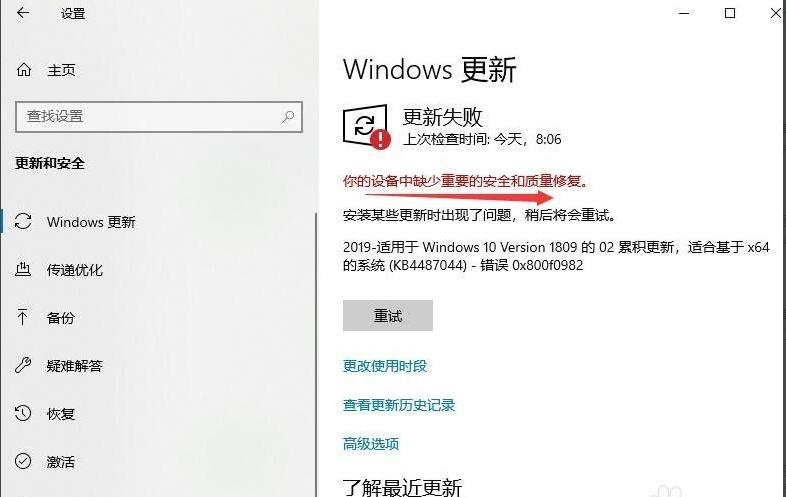Image resolution: width=786 pixels, height=497 pixels.
Task: Open 传递优化 in the sidebar
Action: click(x=75, y=270)
